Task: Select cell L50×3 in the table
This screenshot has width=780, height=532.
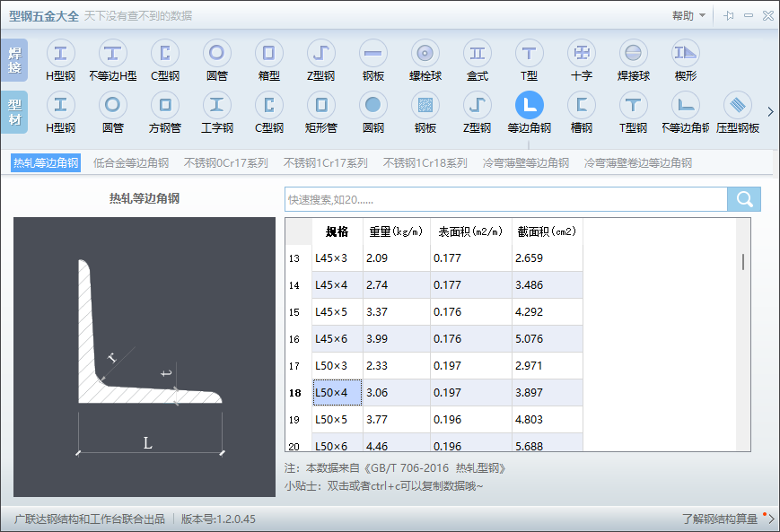Action: point(337,365)
